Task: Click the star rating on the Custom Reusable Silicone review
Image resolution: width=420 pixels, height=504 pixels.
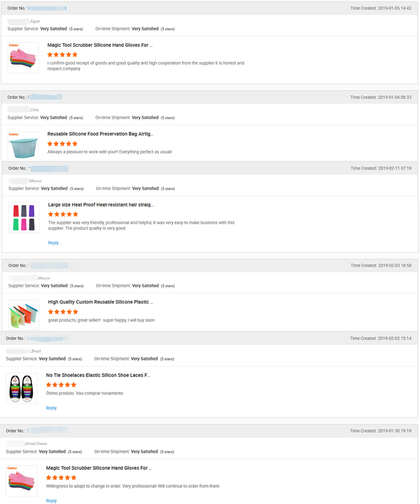Action: [63, 312]
